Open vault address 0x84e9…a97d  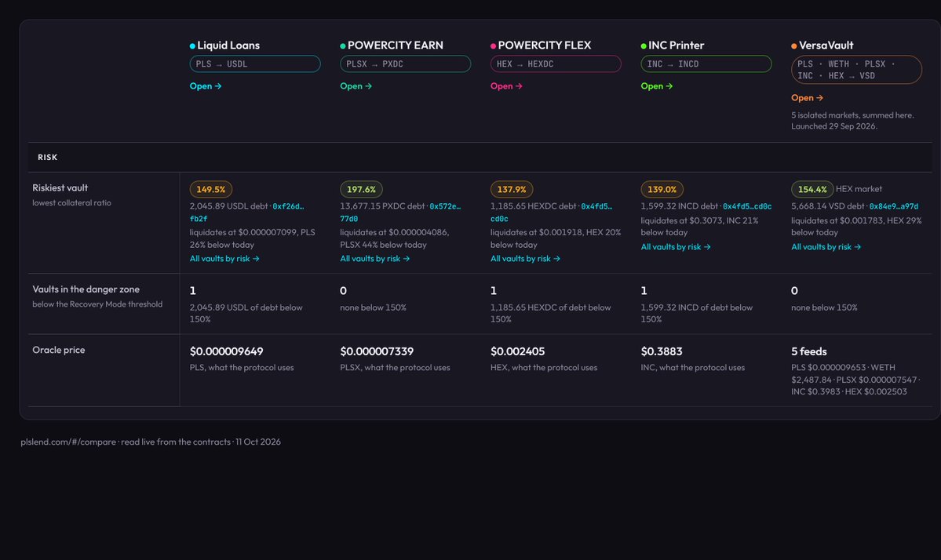(x=894, y=206)
